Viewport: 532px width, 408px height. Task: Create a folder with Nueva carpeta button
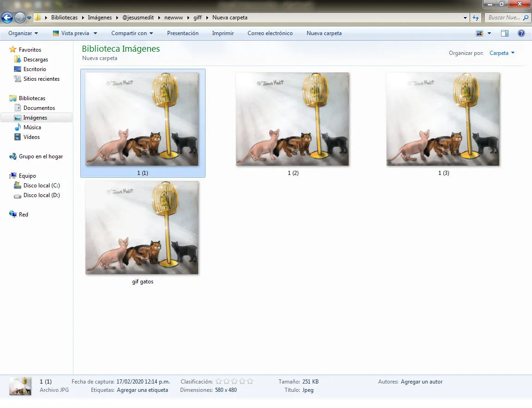click(324, 33)
